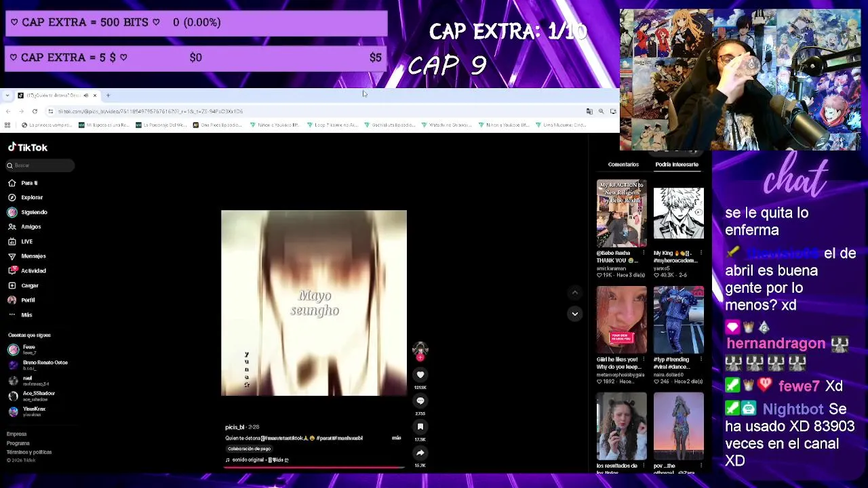Open the 'Girl he likes you' video thumbnail
This screenshot has height=488, width=868.
click(622, 320)
